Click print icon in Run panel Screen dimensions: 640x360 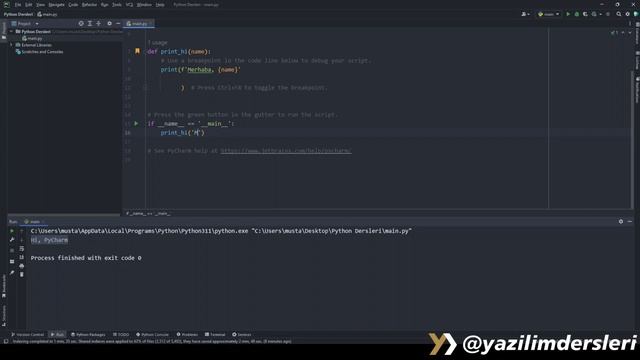point(22,266)
